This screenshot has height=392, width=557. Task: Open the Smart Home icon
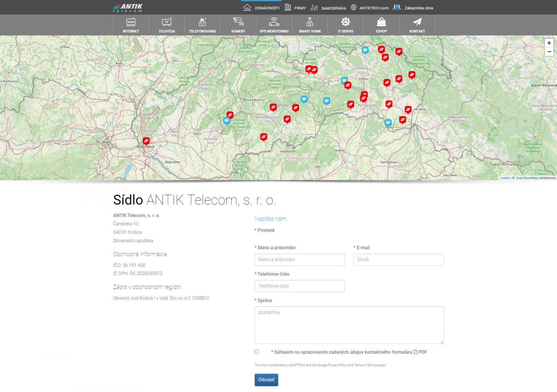click(x=309, y=22)
